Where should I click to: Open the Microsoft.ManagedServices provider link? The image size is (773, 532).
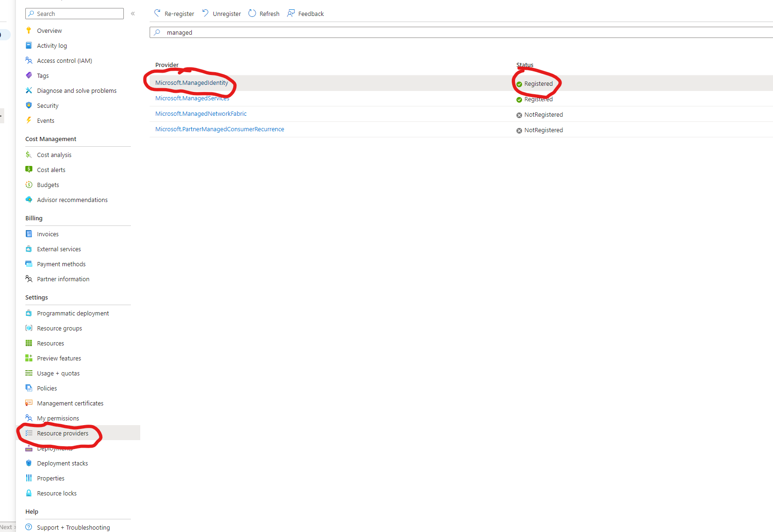(x=192, y=98)
